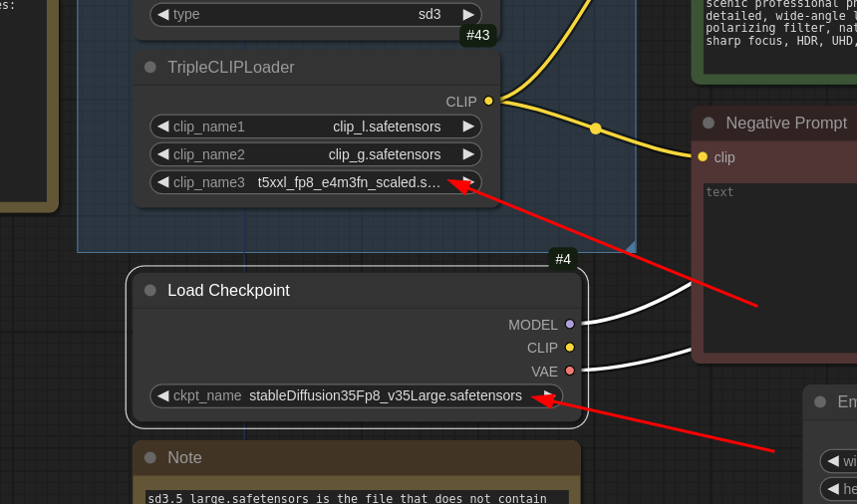Click the TripleCLIPLoader node title

pos(230,68)
